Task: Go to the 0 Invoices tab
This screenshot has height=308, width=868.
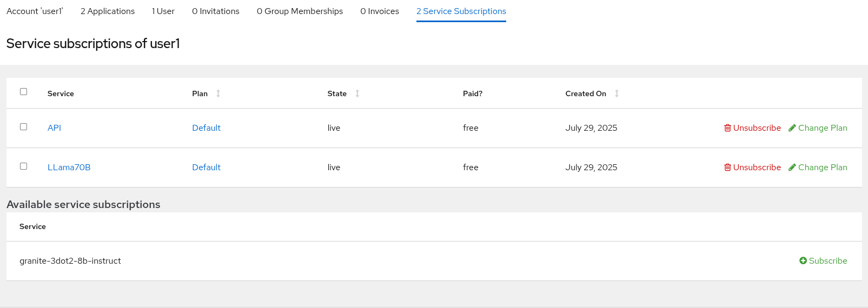Action: (380, 11)
